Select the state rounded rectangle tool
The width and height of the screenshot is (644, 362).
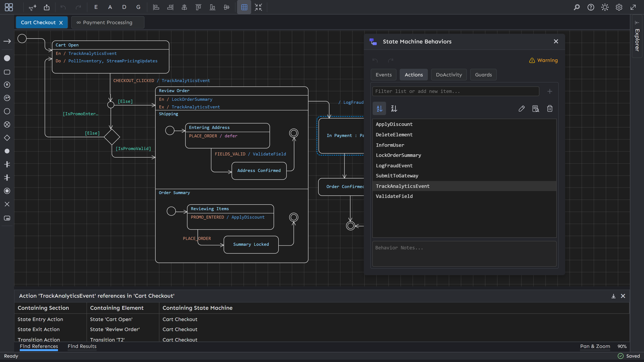click(x=7, y=72)
